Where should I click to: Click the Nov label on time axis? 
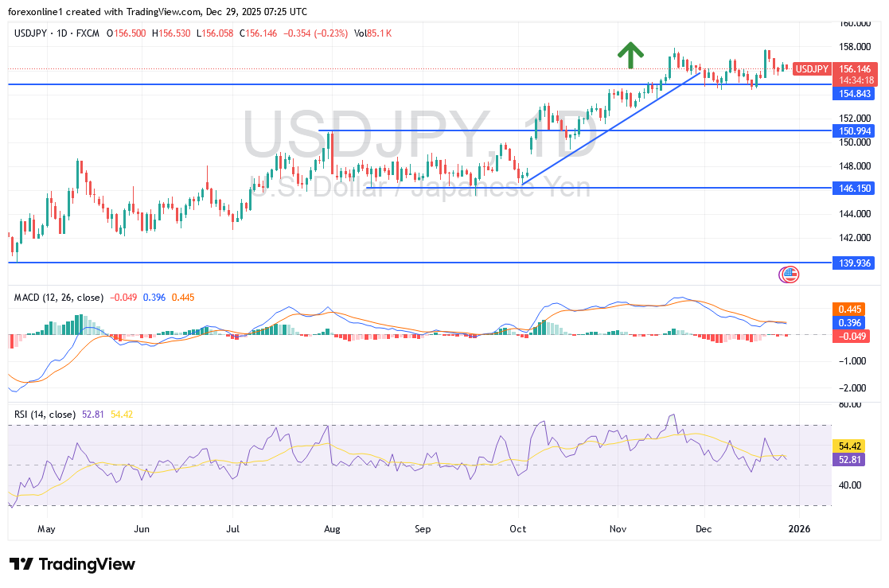618,528
